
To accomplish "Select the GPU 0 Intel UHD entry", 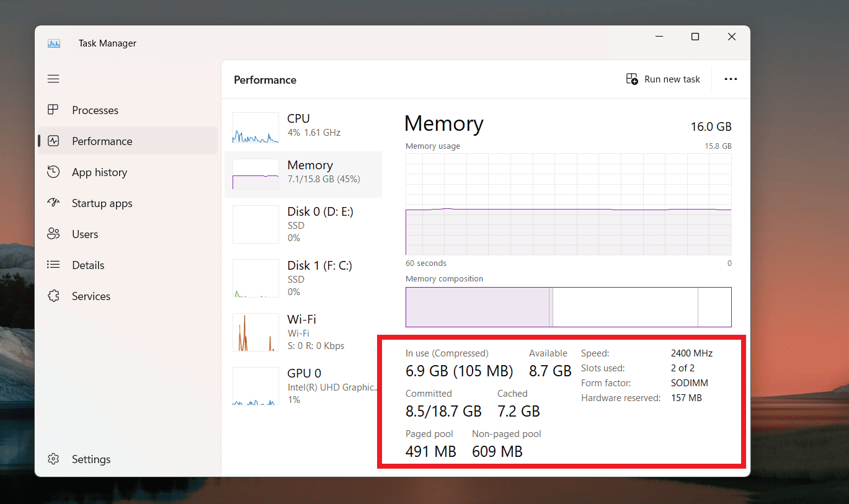I will [x=303, y=386].
